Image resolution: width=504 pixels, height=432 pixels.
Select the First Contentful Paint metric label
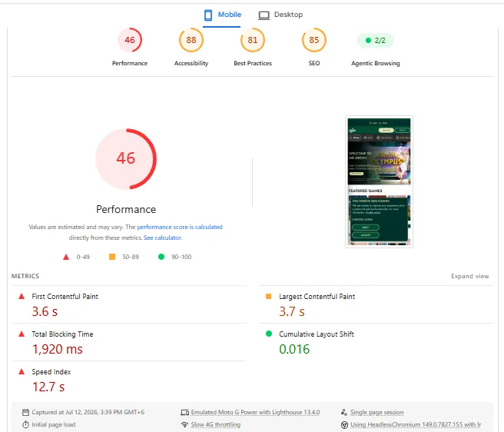click(x=65, y=296)
